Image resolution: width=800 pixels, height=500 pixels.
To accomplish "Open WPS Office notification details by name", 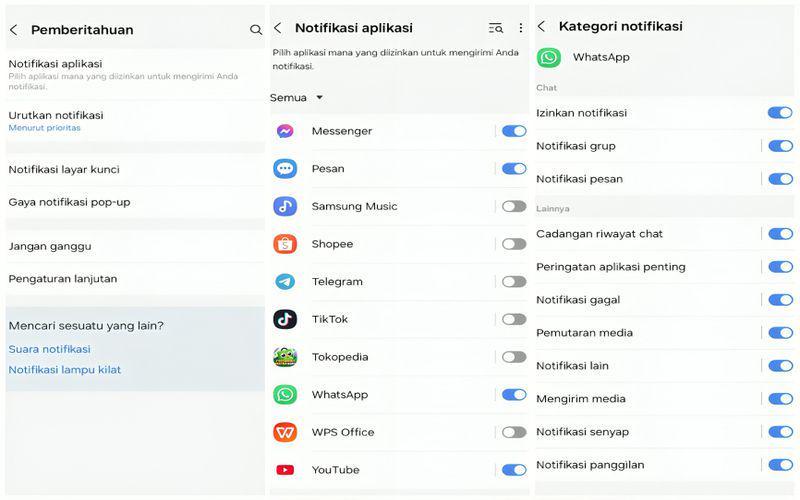I will tap(343, 433).
